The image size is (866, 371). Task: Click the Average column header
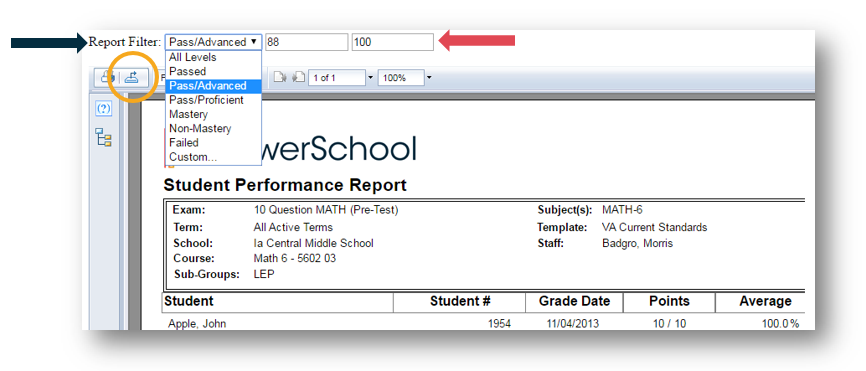pos(765,301)
